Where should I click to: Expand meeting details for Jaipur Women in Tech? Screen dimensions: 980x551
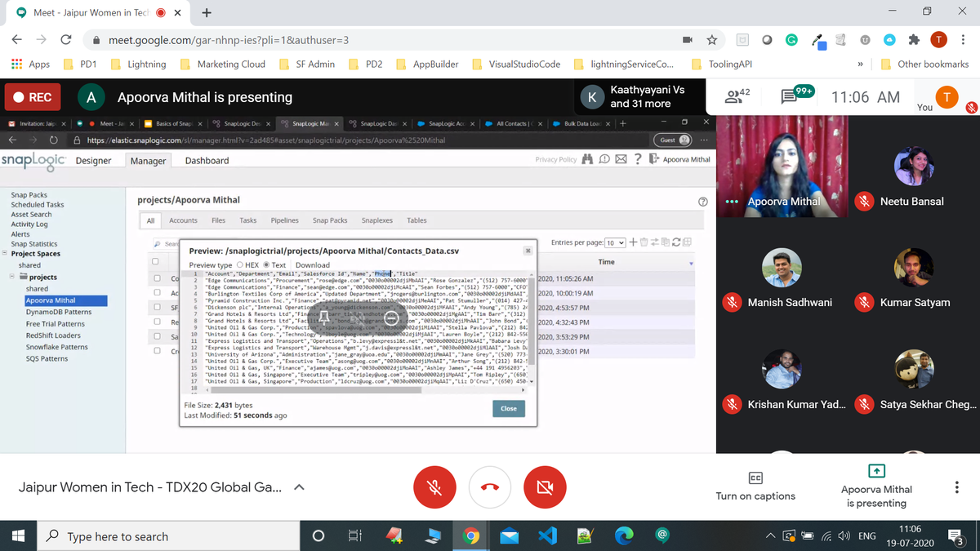coord(299,487)
